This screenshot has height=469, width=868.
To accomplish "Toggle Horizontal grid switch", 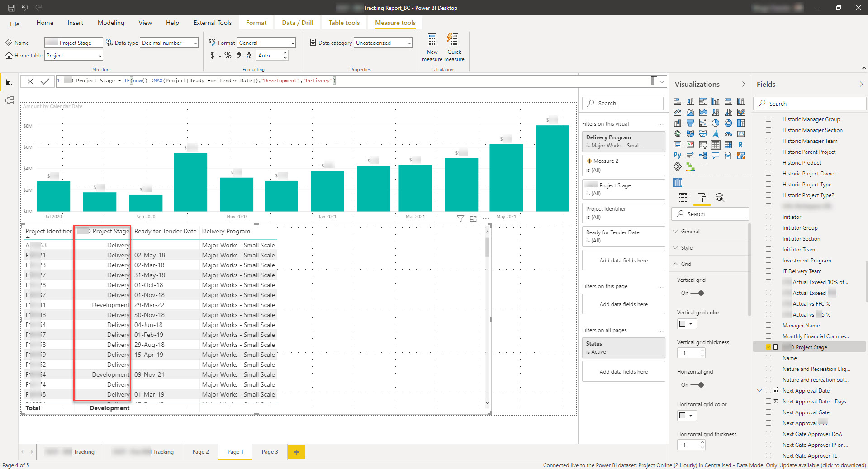I will point(697,385).
